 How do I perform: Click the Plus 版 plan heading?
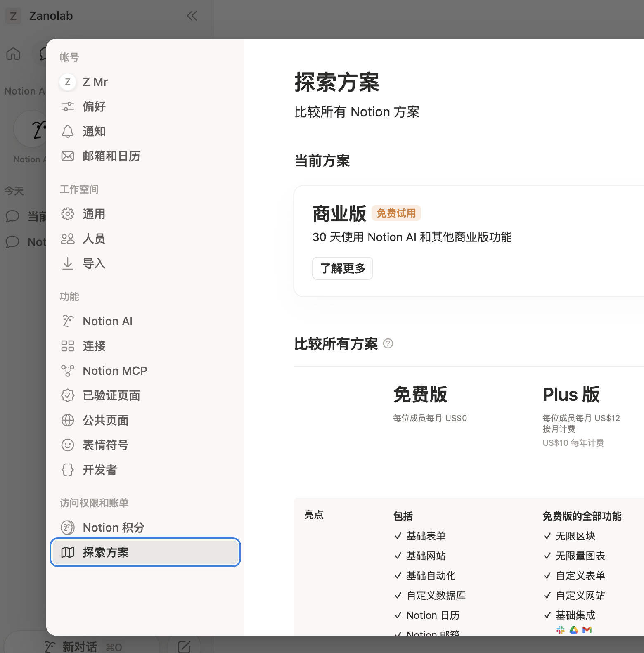tap(571, 395)
